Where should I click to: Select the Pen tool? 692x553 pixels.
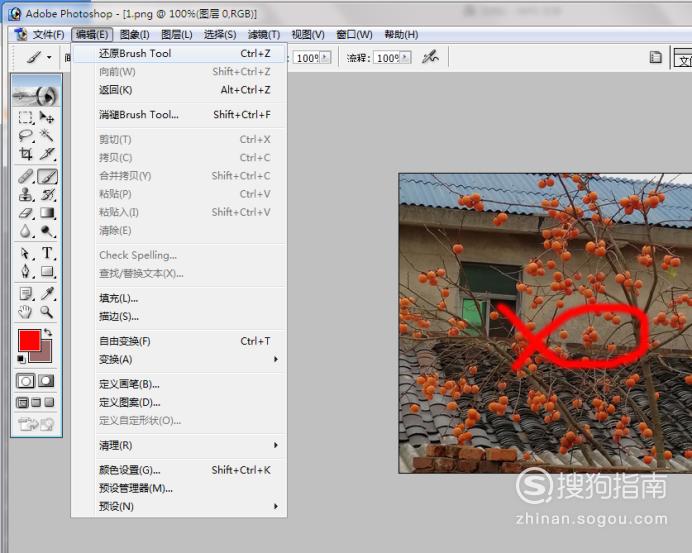coord(26,271)
